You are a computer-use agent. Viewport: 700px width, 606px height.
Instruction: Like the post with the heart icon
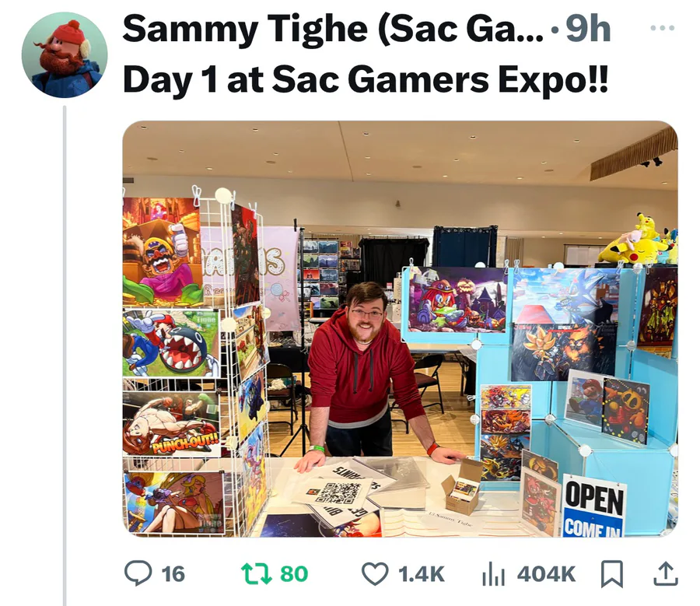pos(375,573)
